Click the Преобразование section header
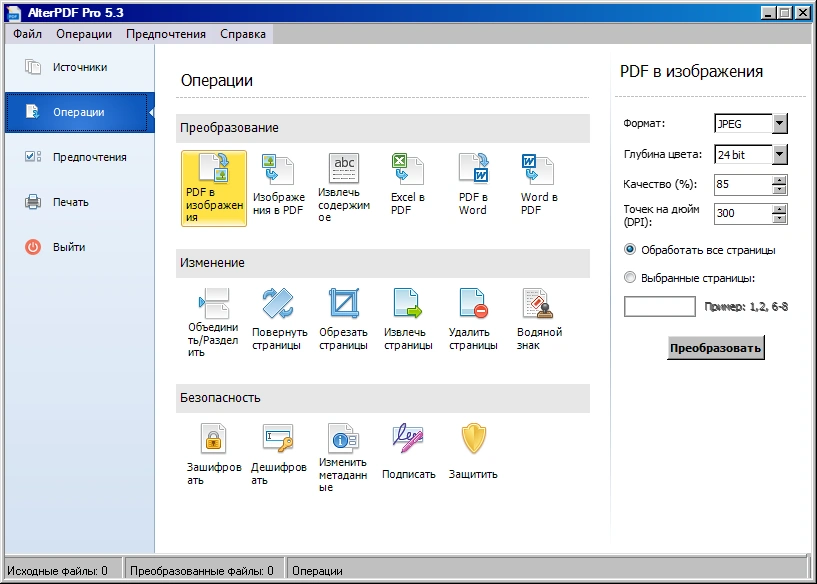The image size is (817, 584). click(383, 128)
